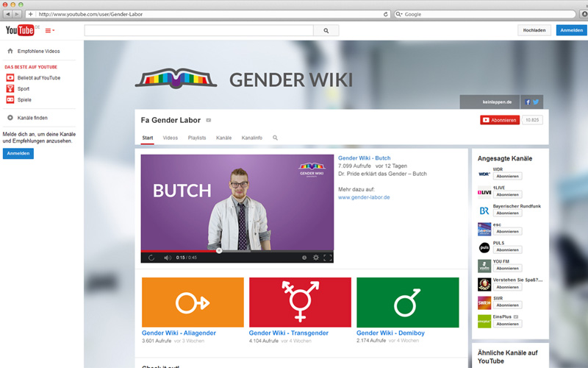The height and width of the screenshot is (368, 588).
Task: Click the Anmelden button in sidebar
Action: (18, 153)
